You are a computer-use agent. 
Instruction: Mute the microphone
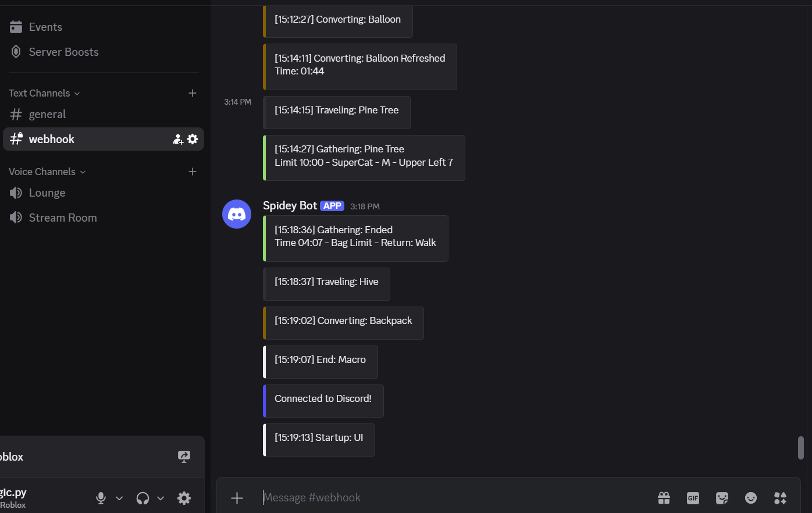click(x=101, y=498)
